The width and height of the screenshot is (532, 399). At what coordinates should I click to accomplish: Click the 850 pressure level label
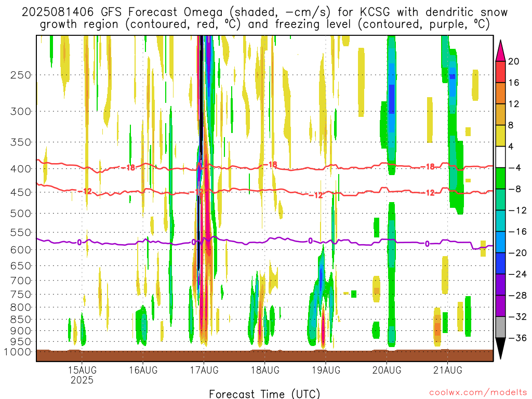[21, 320]
